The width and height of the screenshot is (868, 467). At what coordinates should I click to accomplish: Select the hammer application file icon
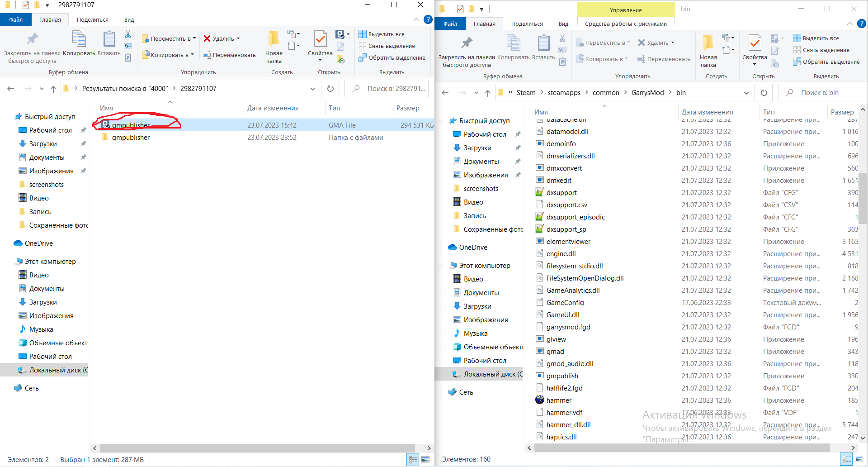click(540, 400)
